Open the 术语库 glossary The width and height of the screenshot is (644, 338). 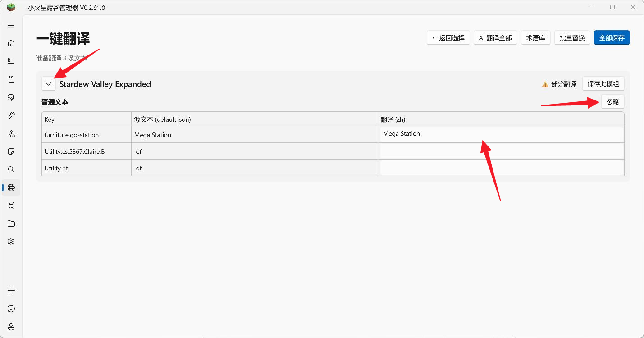pyautogui.click(x=536, y=38)
